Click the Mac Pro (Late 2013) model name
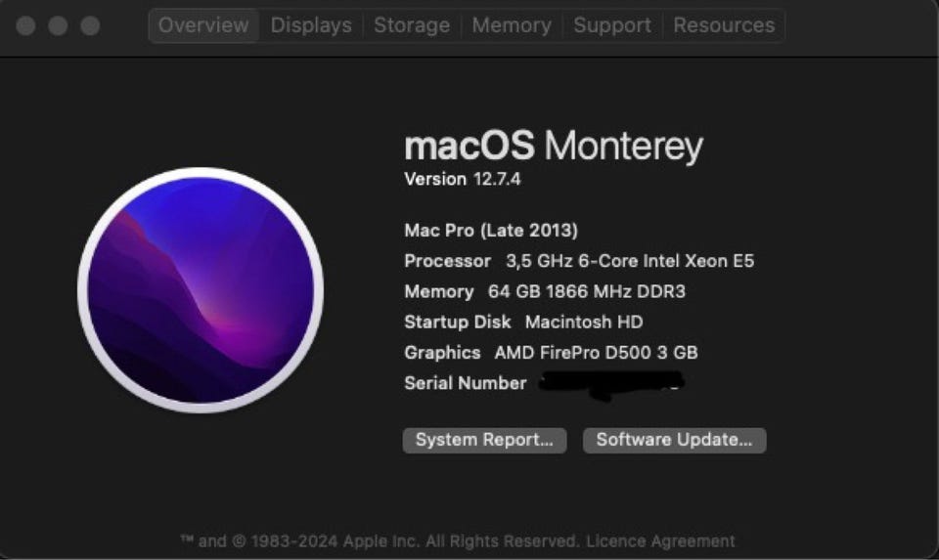Screen dimensions: 939x560 (x=491, y=231)
